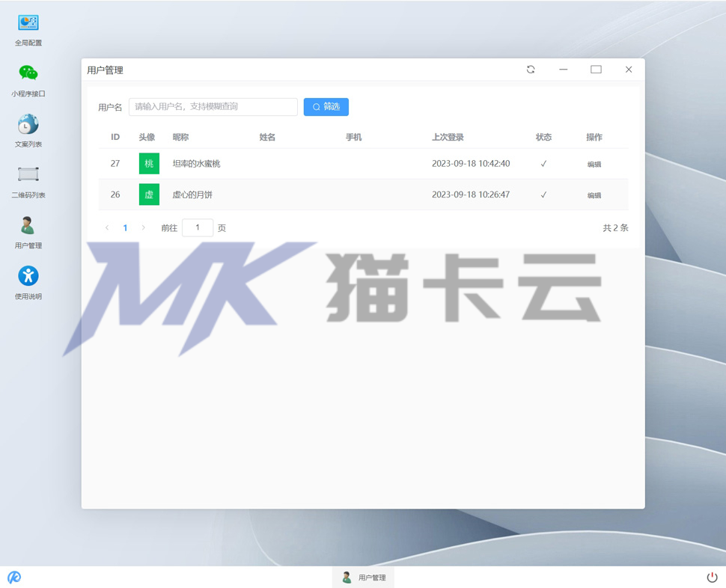Click the 状态 column header
Image resolution: width=726 pixels, height=588 pixels.
[543, 137]
